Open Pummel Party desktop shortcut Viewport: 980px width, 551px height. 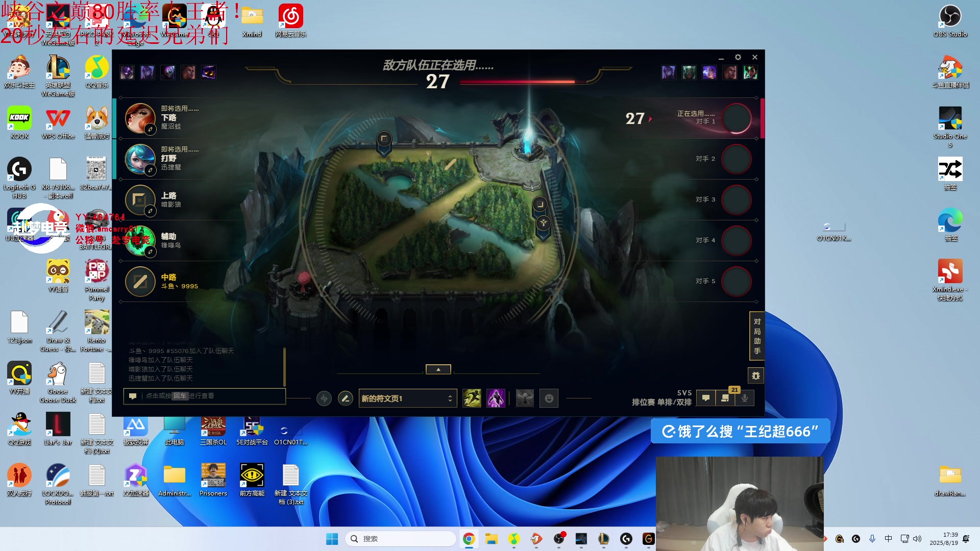tap(97, 280)
